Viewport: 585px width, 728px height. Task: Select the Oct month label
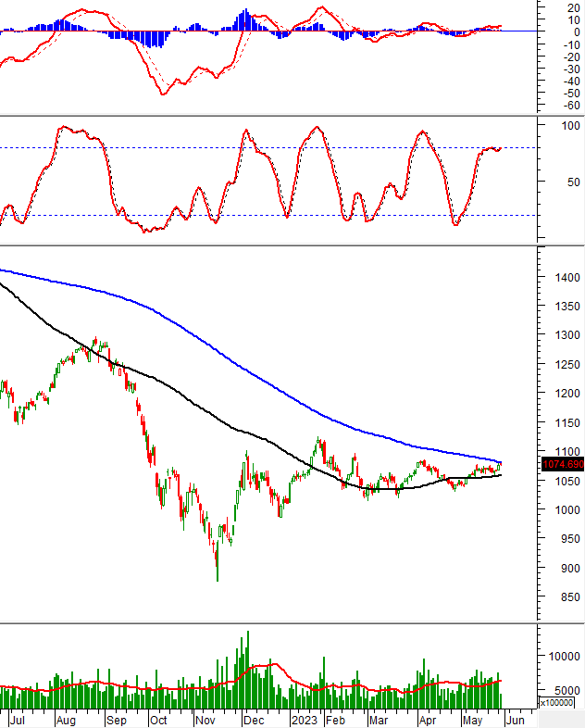click(x=158, y=720)
